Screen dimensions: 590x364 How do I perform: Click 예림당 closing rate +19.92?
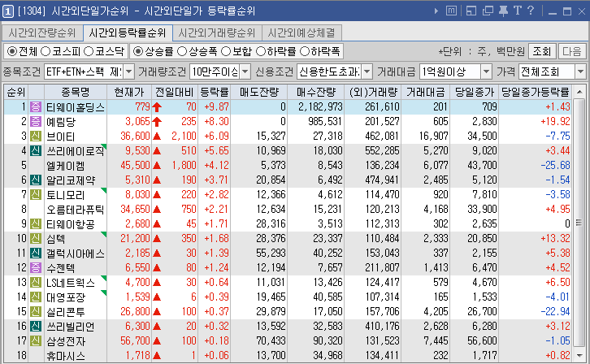pyautogui.click(x=555, y=121)
